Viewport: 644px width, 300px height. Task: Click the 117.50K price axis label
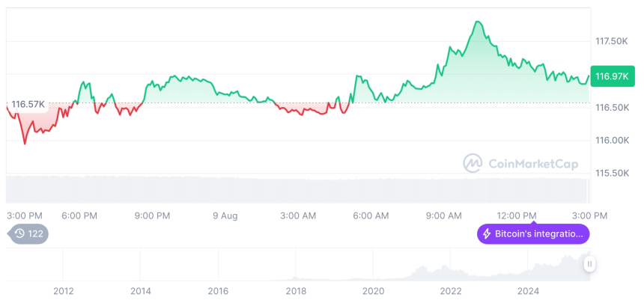point(610,41)
